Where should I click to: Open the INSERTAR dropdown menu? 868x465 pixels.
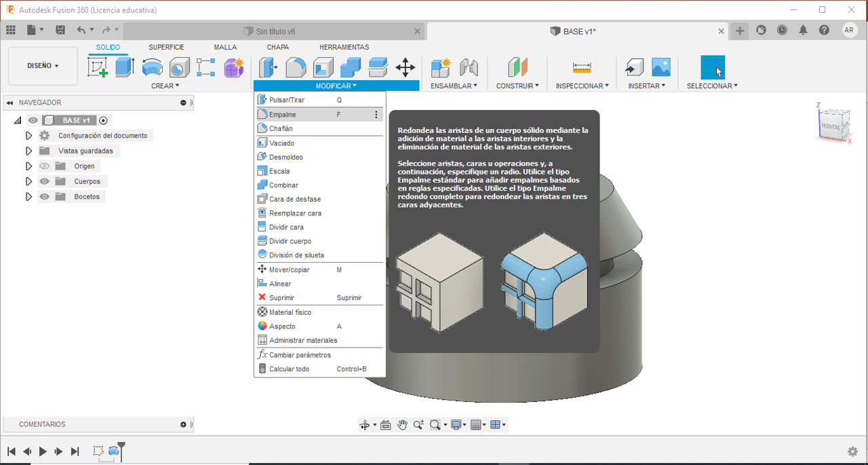tap(647, 86)
